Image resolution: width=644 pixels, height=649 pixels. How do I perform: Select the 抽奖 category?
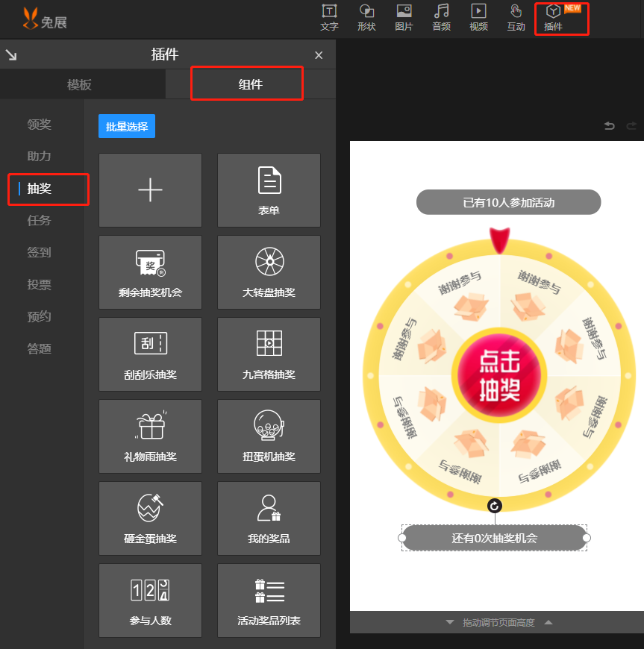tap(40, 188)
